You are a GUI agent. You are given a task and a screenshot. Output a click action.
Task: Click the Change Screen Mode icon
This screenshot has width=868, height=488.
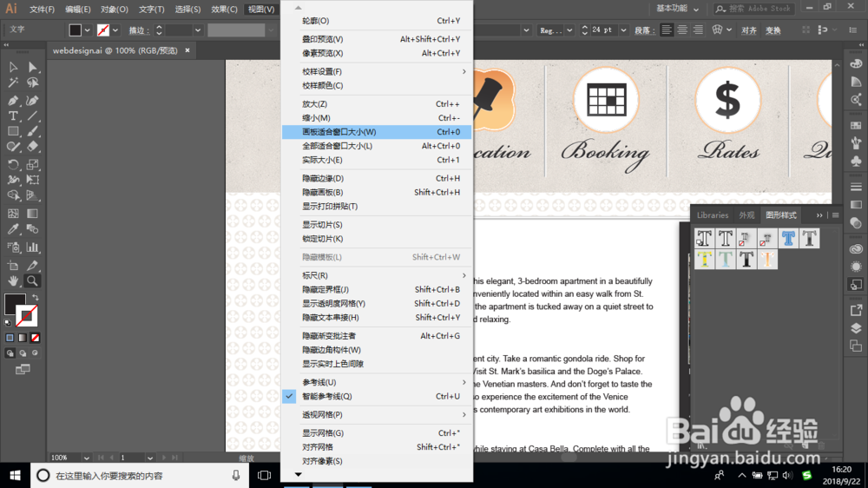pyautogui.click(x=23, y=369)
